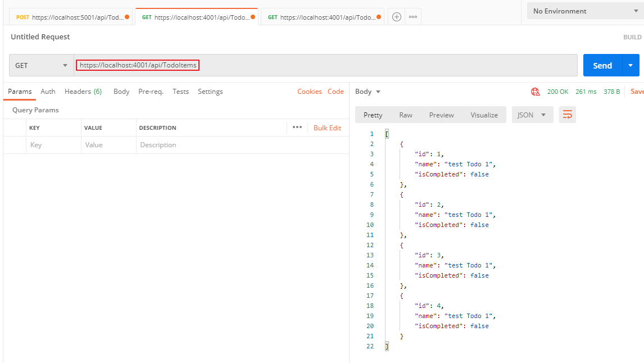Open the three-dots tab options menu
The width and height of the screenshot is (644, 363).
(413, 17)
